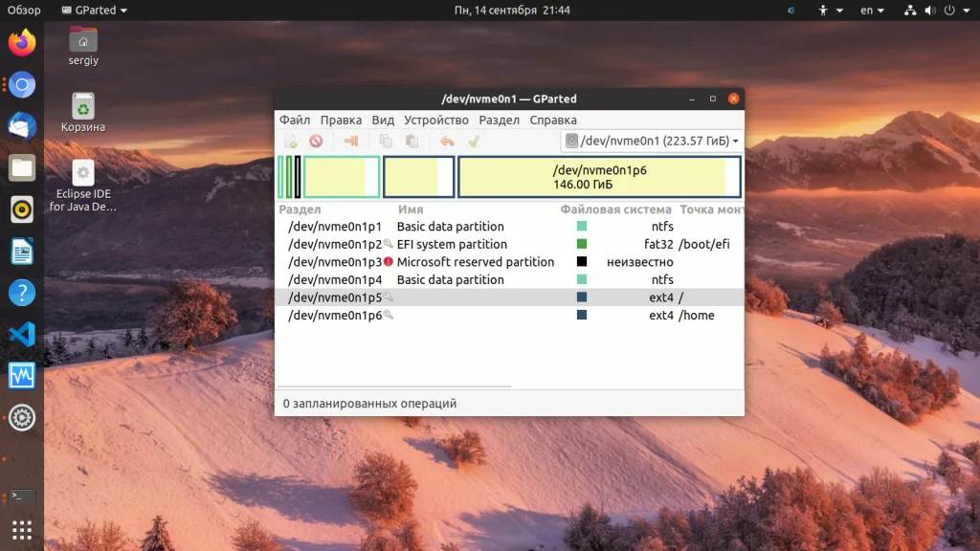Viewport: 980px width, 551px height.
Task: Click the EFI system partition name
Action: (x=452, y=244)
